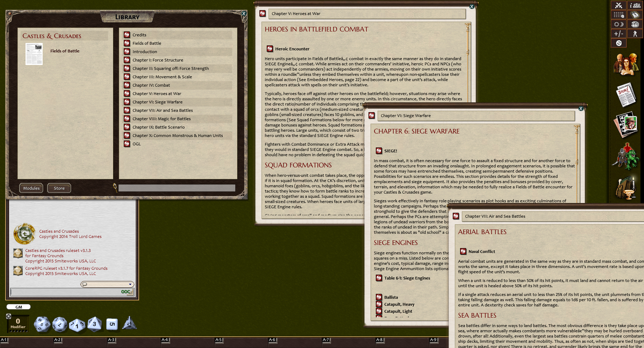Screen dimensions: 644x348
Task: Open the Combat Tracker crossed-swords icon
Action: click(x=618, y=5)
